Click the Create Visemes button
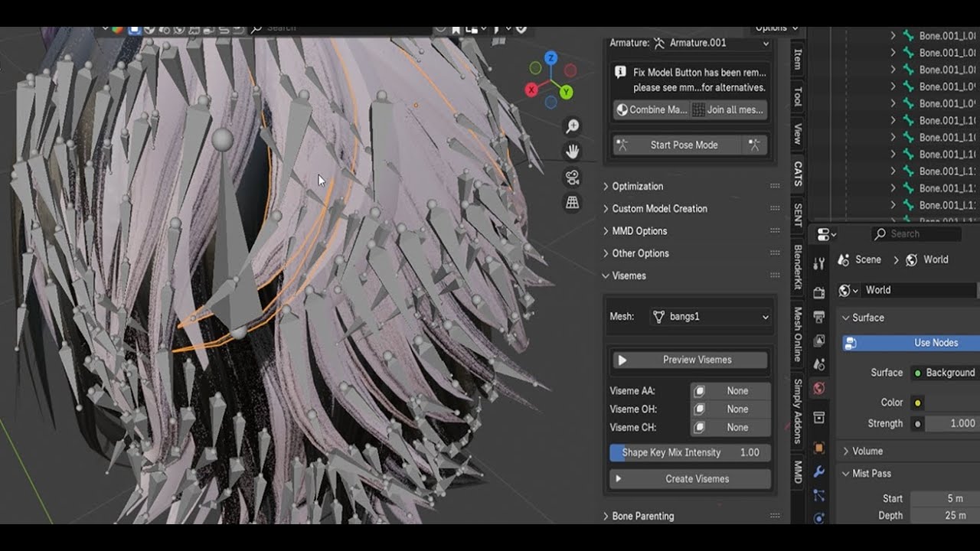Viewport: 980px width, 551px height. pos(690,479)
